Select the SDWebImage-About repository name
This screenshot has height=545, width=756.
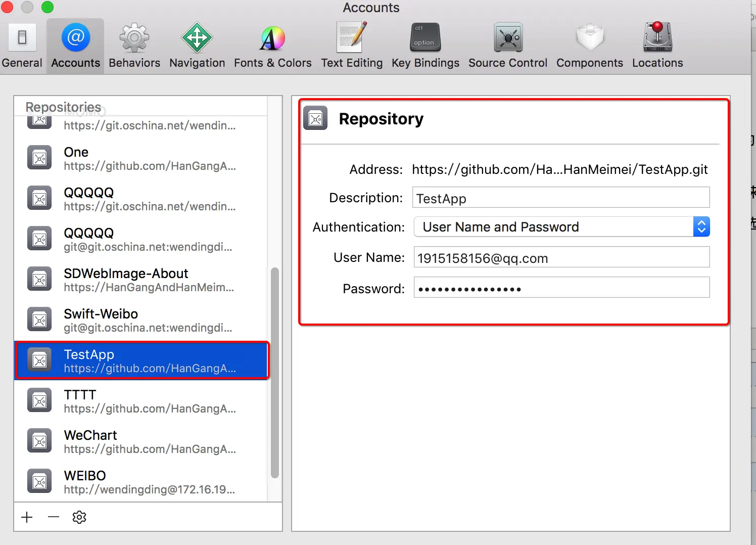point(126,274)
